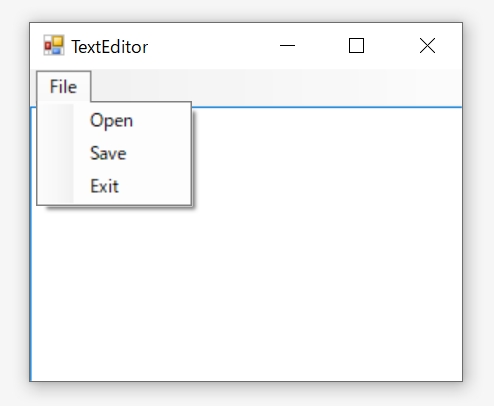
Task: Maximize the TextEditor window
Action: (356, 46)
